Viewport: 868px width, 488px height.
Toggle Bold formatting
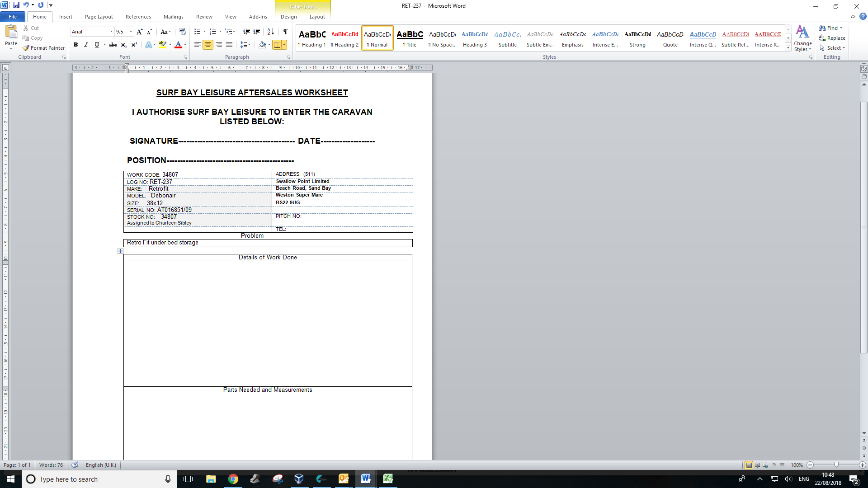tap(75, 45)
